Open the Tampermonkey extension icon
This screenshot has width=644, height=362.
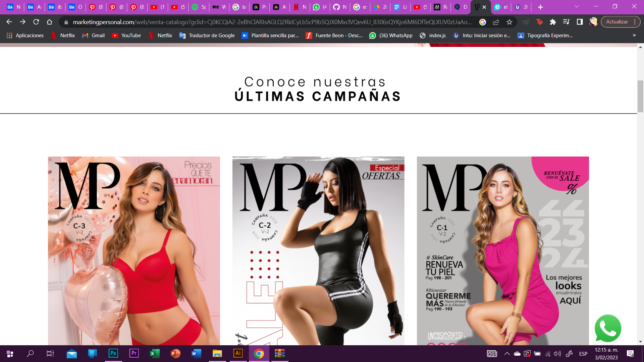point(540,22)
